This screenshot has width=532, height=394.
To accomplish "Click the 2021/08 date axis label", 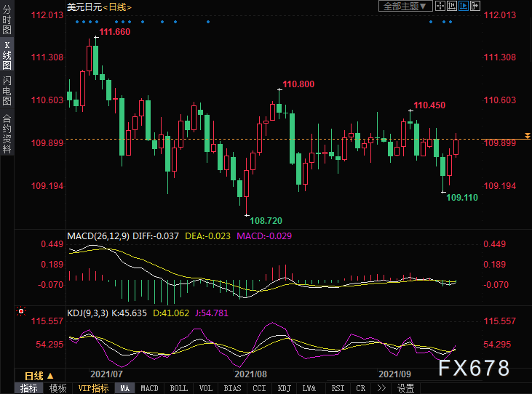I will click(x=251, y=374).
